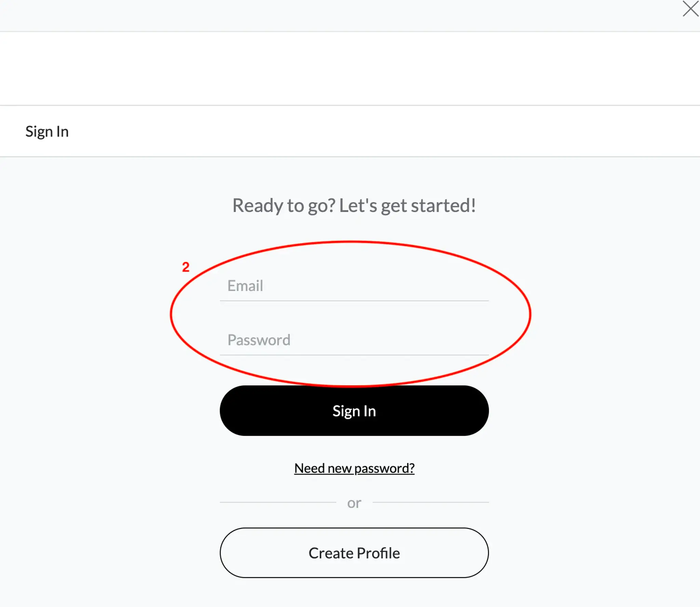
Task: Dismiss the panel using the X icon
Action: [x=690, y=9]
